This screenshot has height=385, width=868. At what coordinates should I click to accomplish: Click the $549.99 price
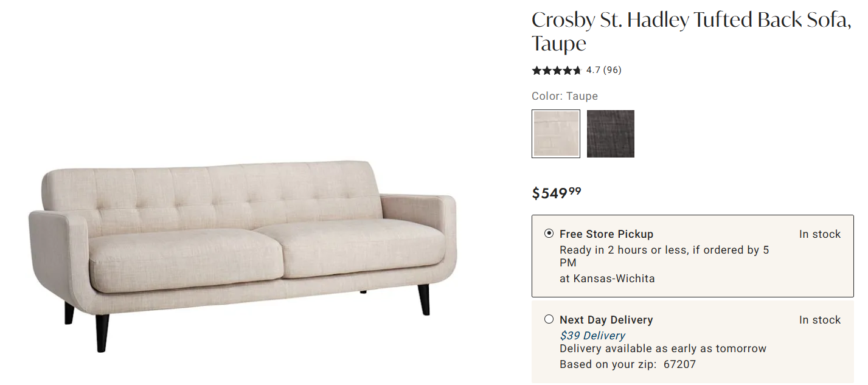(x=556, y=193)
